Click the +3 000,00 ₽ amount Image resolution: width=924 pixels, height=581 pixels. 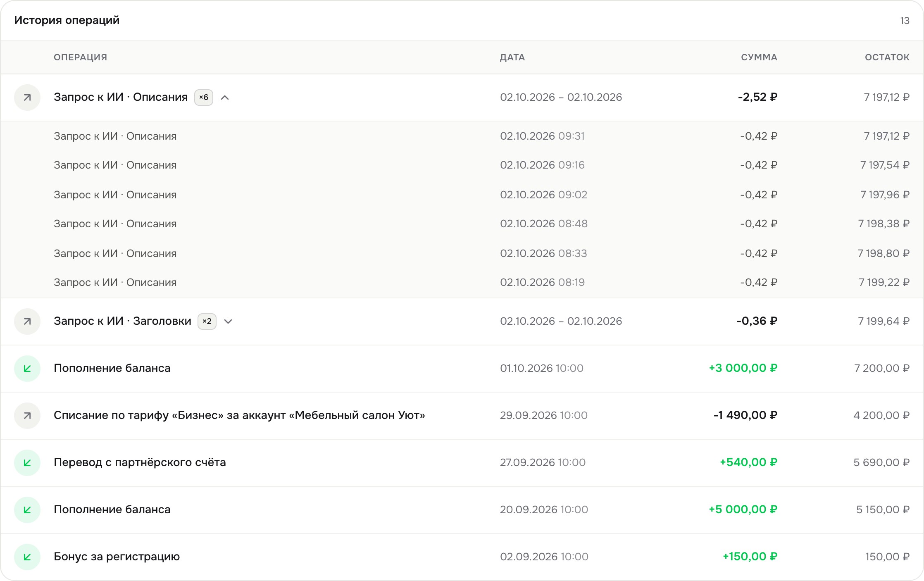[x=743, y=368]
